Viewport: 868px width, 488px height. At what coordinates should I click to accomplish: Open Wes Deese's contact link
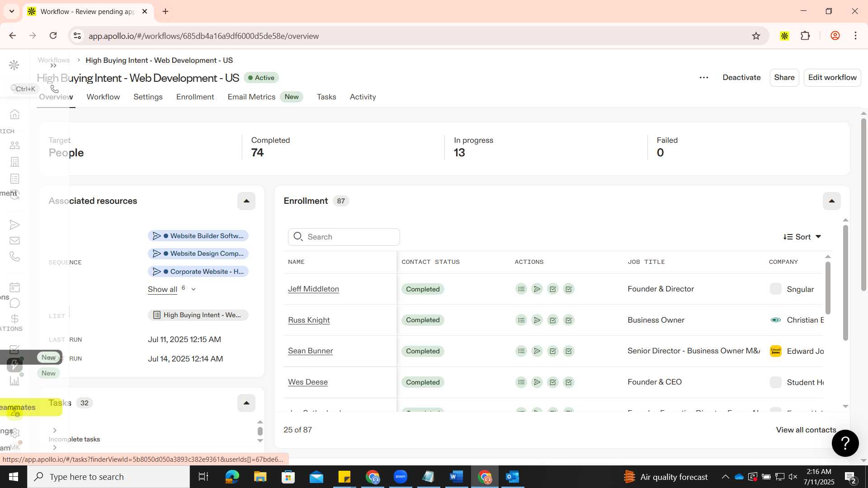pos(308,382)
